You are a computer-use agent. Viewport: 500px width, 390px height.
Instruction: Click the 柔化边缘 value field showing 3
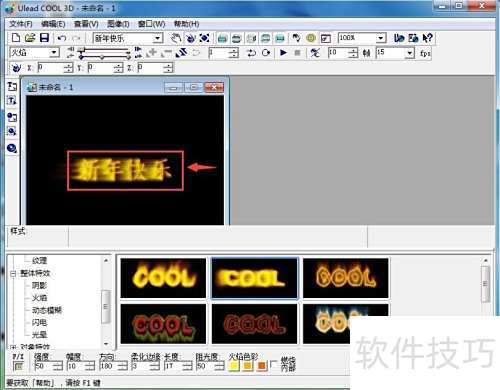141,366
